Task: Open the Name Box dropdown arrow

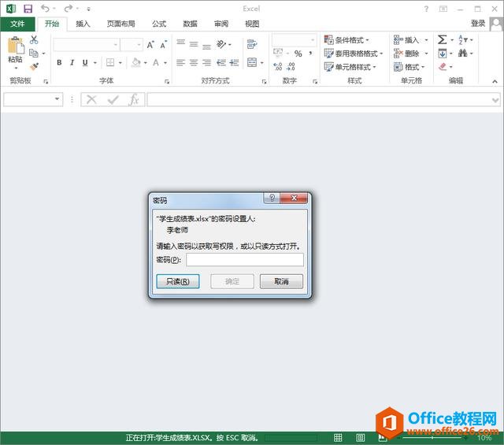Action: [57, 99]
